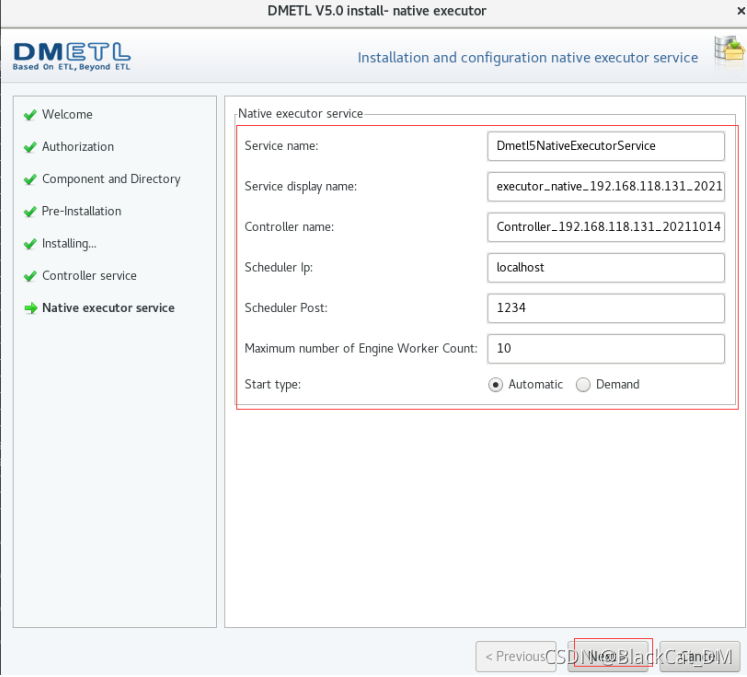Click the window title DMETL V5.0 install

(x=376, y=11)
